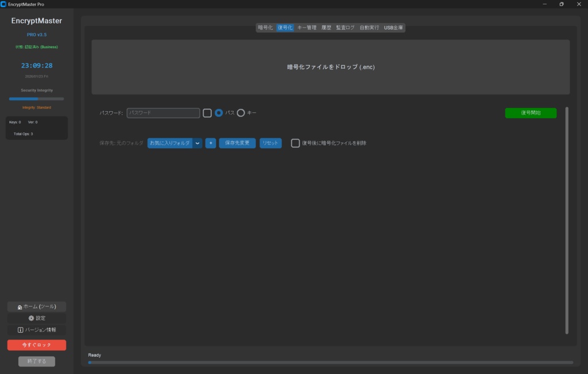Open the USB金庫 vault section
The height and width of the screenshot is (374, 588).
pyautogui.click(x=394, y=27)
